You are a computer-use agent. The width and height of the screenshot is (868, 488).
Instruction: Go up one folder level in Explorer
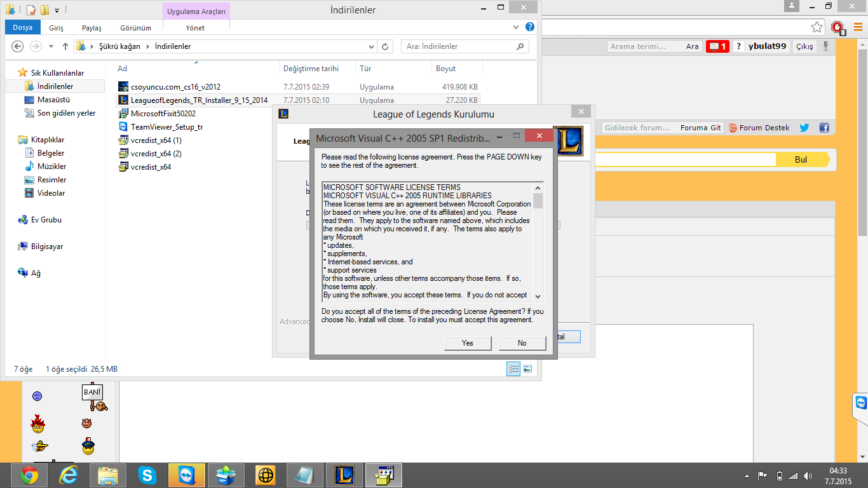(x=65, y=46)
